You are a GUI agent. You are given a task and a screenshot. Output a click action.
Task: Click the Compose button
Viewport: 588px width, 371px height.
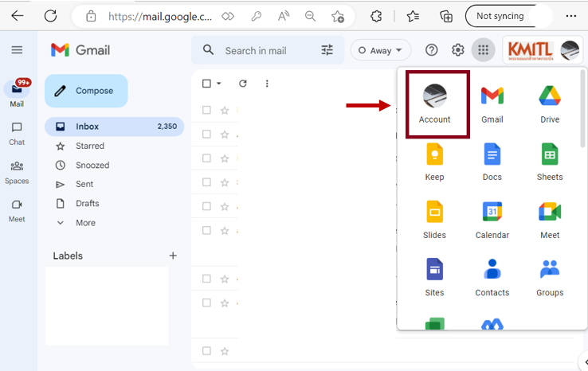pos(86,91)
